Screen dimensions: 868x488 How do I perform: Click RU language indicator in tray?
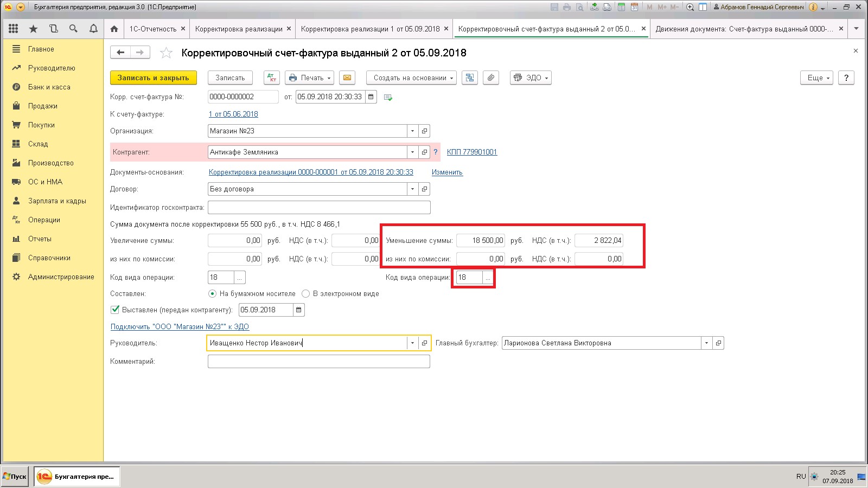[801, 477]
